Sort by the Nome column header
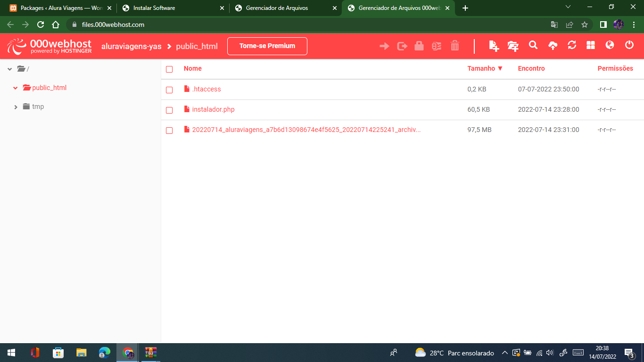Screen dimensions: 644x362 (193, 68)
